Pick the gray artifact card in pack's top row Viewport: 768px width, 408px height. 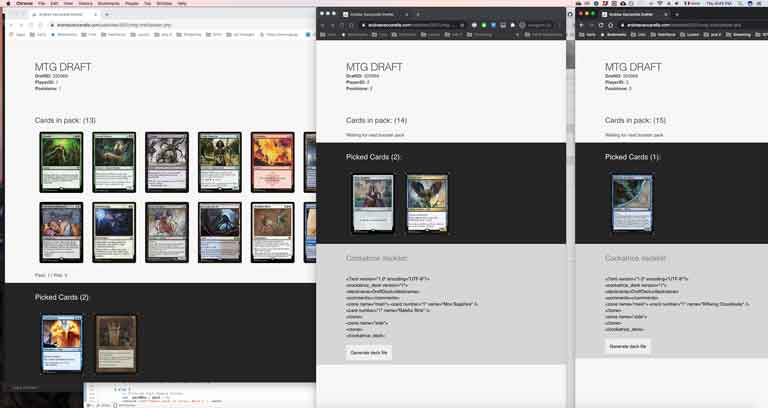[x=167, y=162]
